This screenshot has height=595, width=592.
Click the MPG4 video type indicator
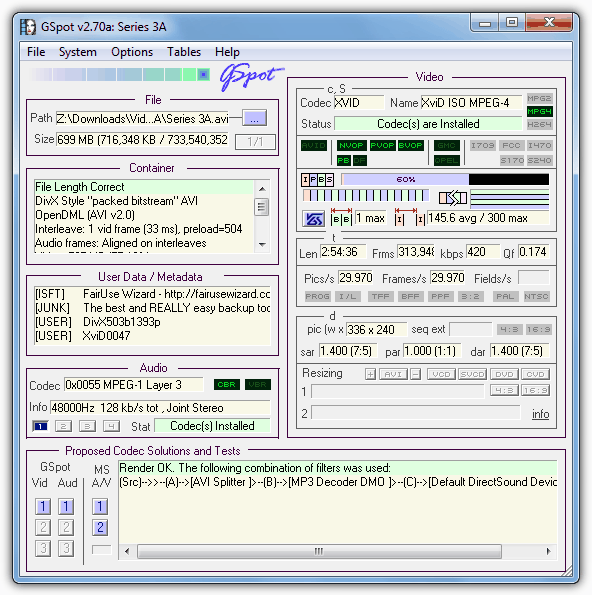(539, 111)
